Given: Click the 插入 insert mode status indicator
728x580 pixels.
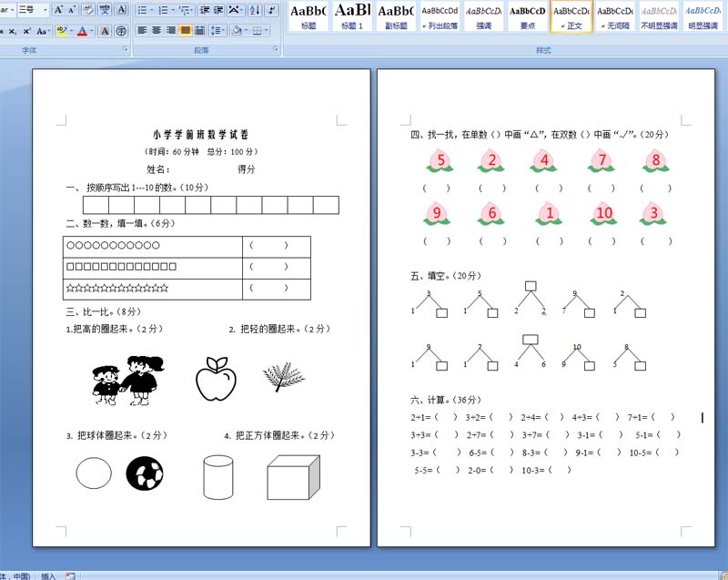Looking at the screenshot, I should (x=48, y=575).
